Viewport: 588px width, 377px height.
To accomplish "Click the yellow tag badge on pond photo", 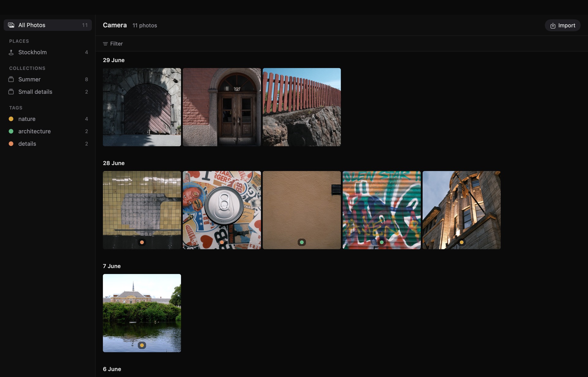I will pyautogui.click(x=142, y=345).
